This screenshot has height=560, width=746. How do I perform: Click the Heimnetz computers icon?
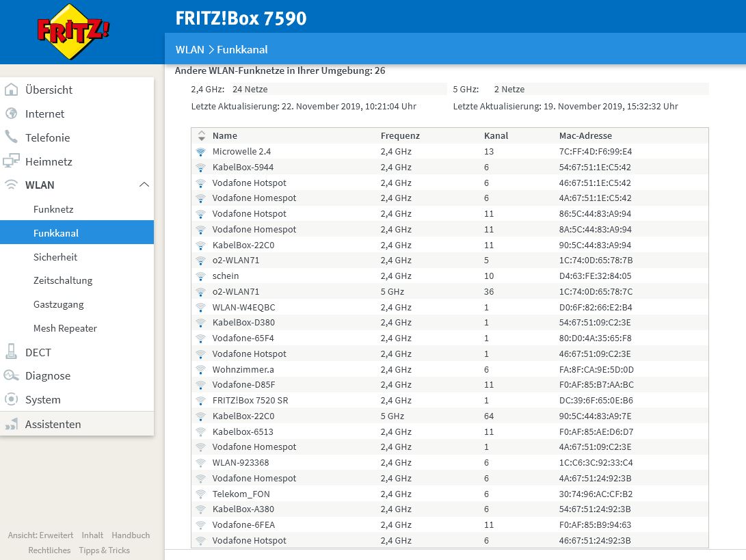11,161
